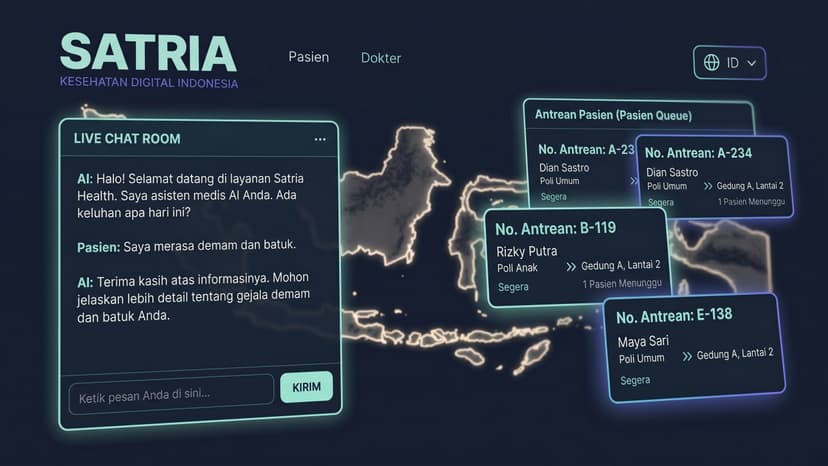Click the SATRIA logo
Viewport: 828px width, 466px height.
[148, 52]
